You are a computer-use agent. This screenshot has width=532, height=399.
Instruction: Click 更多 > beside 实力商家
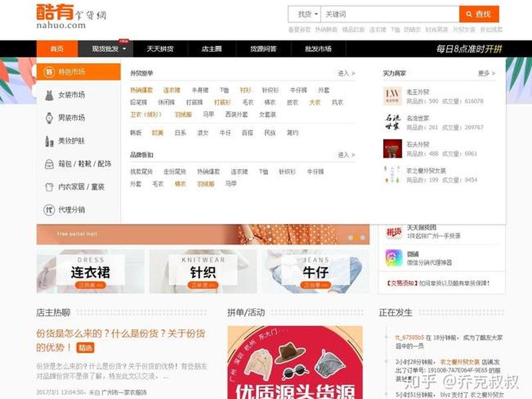(x=487, y=73)
